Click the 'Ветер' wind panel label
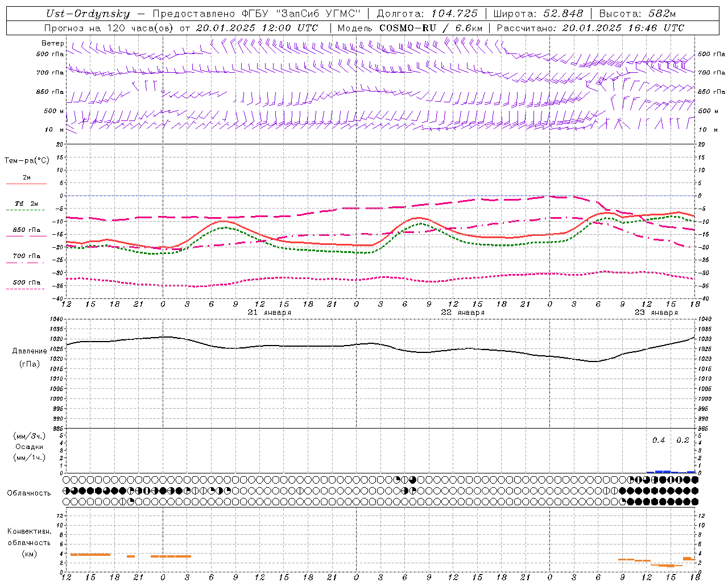 [x=53, y=43]
